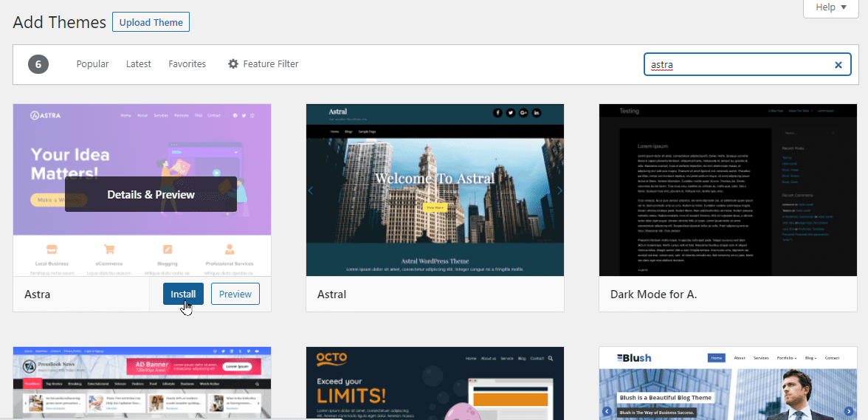Screen dimensions: 868x420
Task: Open Details & Preview for Astra
Action: pos(151,194)
